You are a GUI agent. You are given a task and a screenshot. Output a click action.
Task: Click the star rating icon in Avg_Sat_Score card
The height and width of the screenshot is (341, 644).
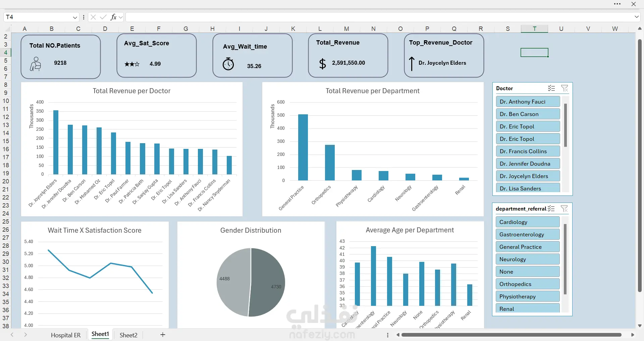click(132, 64)
